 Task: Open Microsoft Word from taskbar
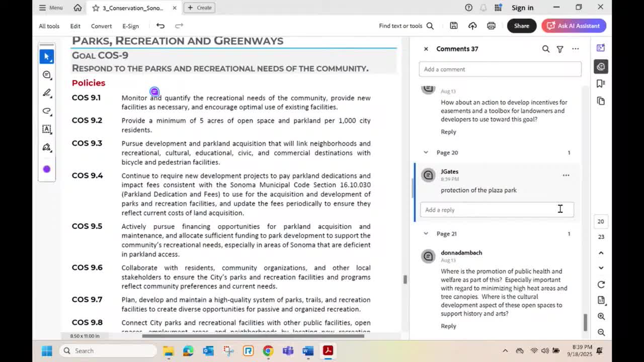(308, 351)
